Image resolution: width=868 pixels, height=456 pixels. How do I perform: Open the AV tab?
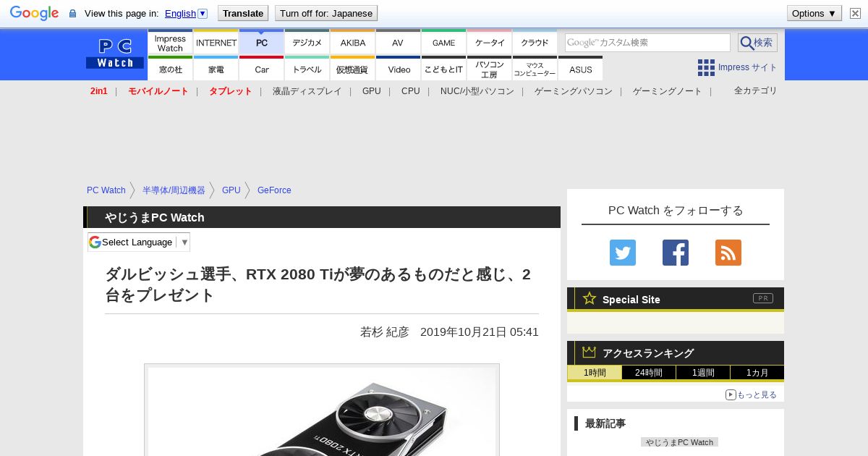pyautogui.click(x=398, y=42)
